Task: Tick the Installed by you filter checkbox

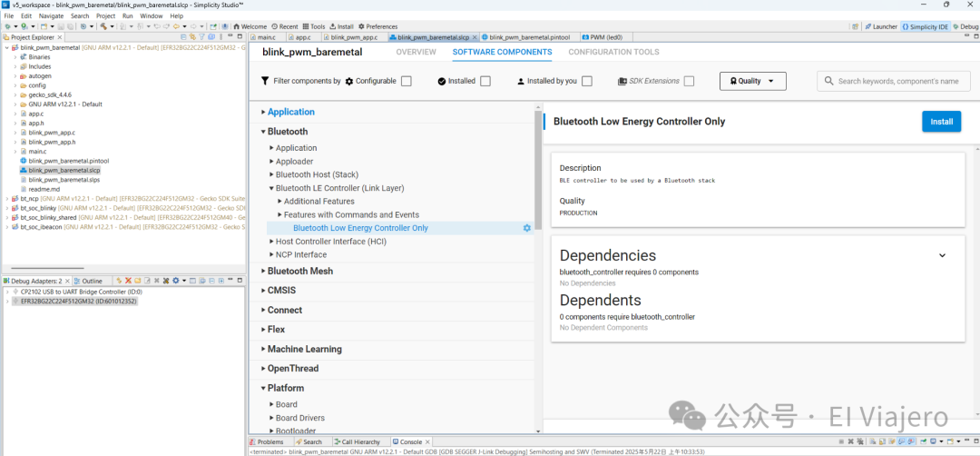Action: (587, 82)
